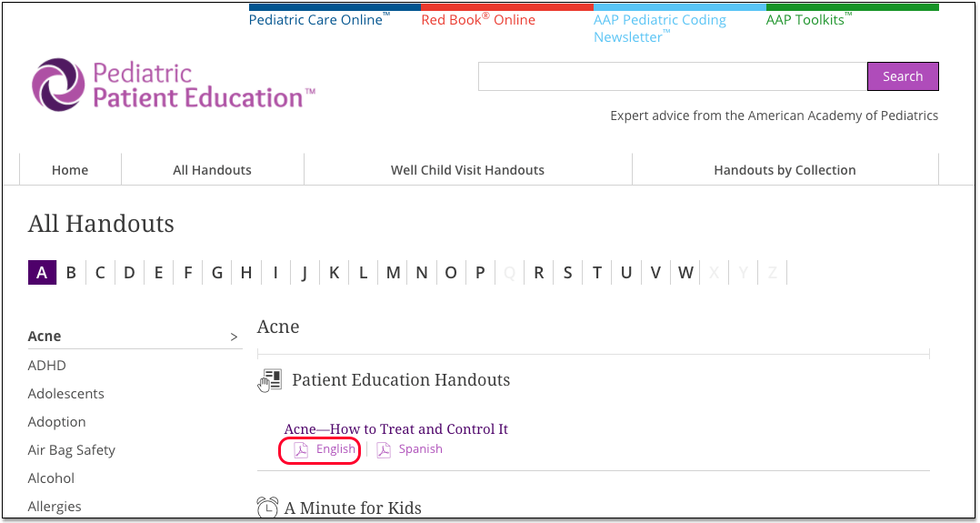The image size is (980, 523).
Task: Click the Patient Education Handouts document icon
Action: click(269, 381)
